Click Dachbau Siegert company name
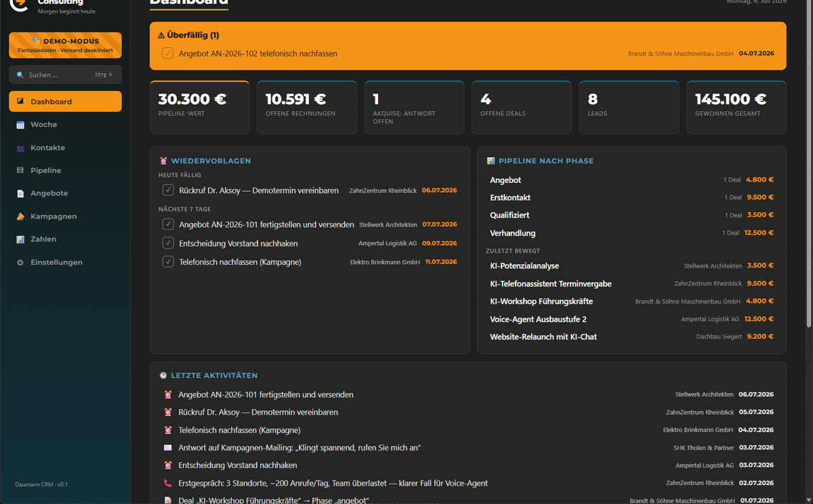 coord(718,337)
